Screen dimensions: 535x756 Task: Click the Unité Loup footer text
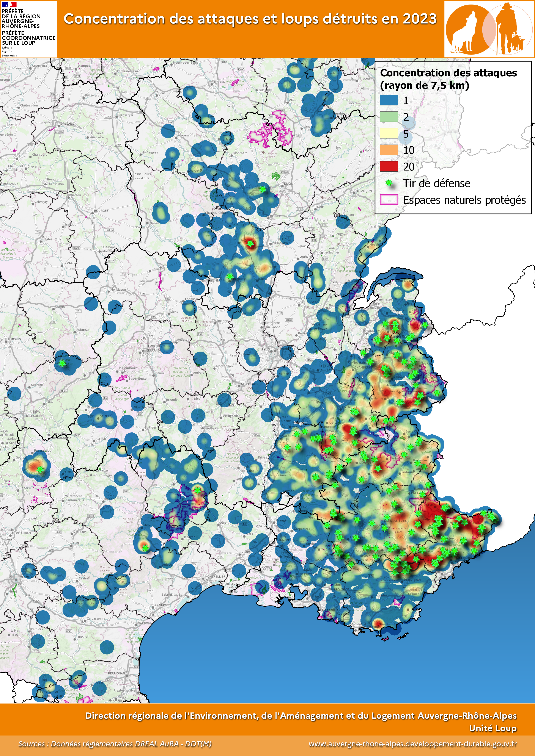[493, 728]
